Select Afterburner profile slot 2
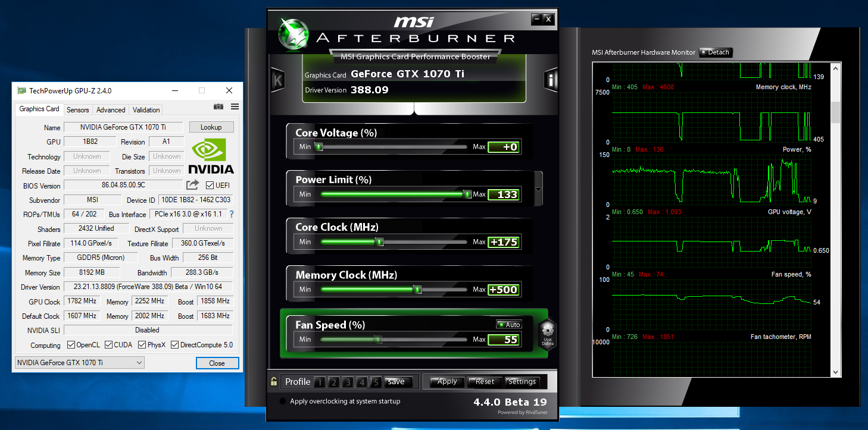 (333, 382)
